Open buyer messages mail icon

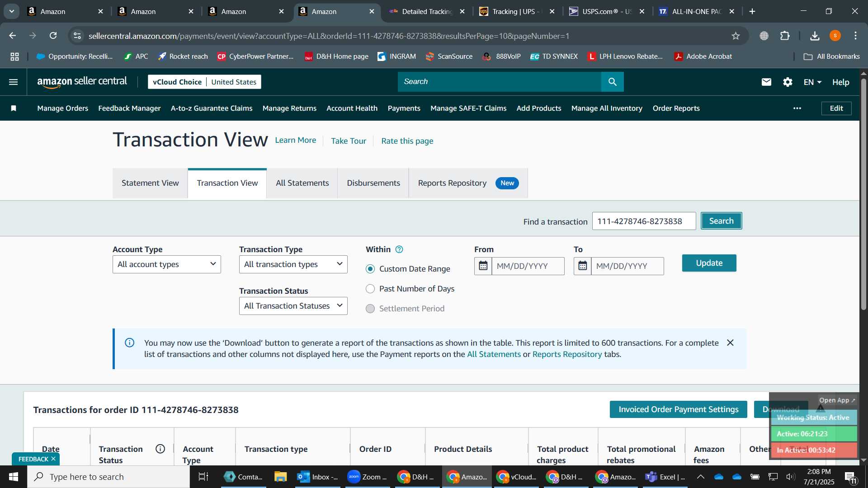(x=766, y=82)
